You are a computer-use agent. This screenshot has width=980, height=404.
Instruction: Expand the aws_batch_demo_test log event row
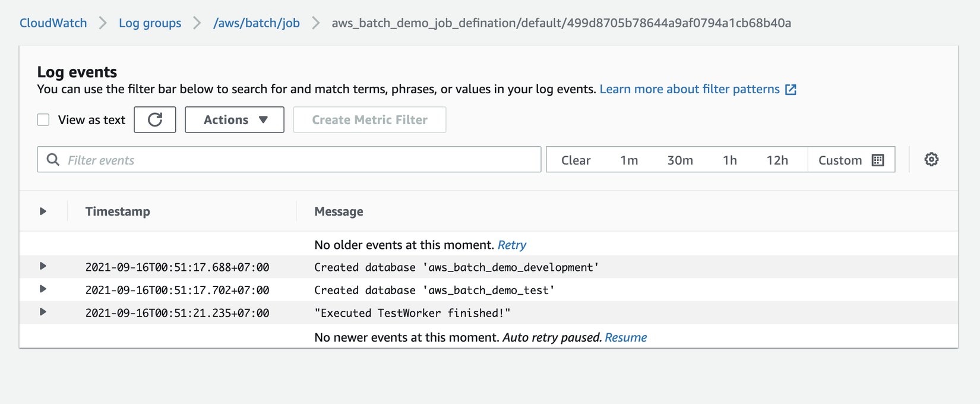[x=43, y=289]
